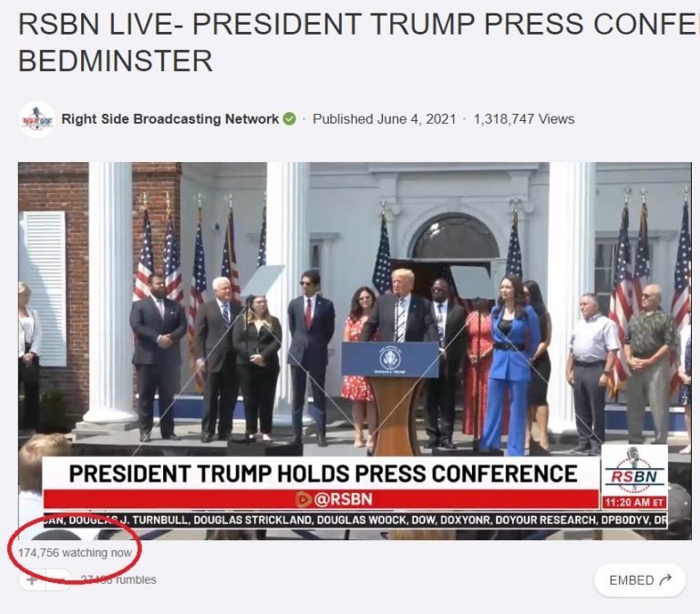Click the 174,756 watching now counter
The width and height of the screenshot is (700, 614).
(75, 553)
